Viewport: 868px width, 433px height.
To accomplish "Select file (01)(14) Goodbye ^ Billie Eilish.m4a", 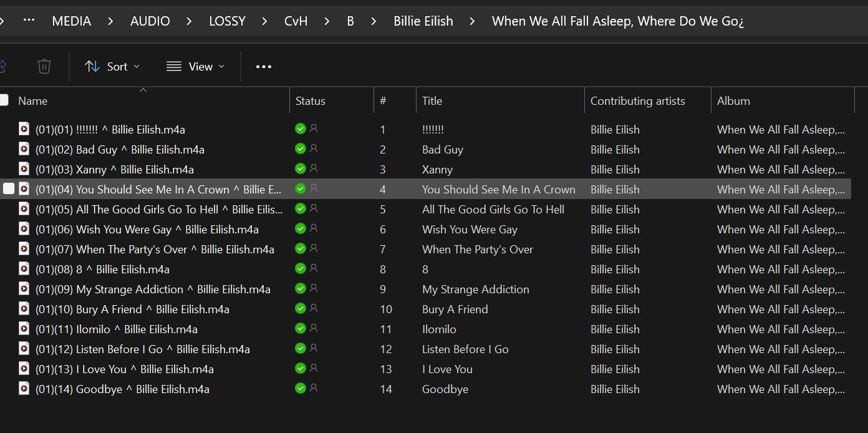I will click(x=122, y=389).
